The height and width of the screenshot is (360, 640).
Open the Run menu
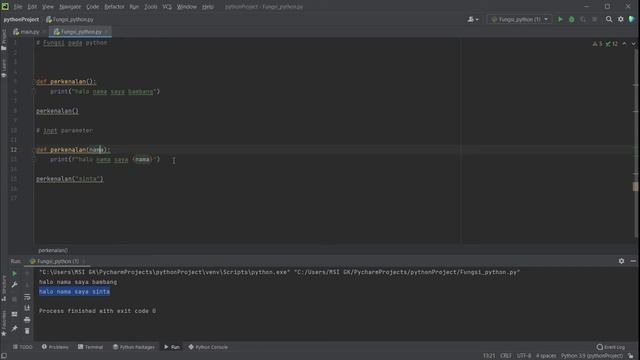coord(134,7)
